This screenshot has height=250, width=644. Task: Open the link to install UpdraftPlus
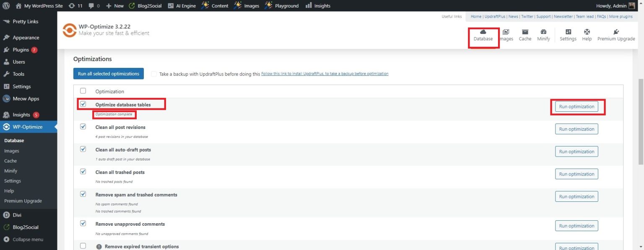(325, 73)
